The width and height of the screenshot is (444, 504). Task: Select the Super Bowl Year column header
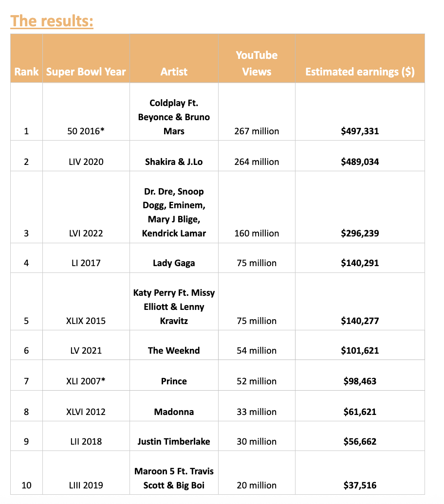[x=86, y=72]
